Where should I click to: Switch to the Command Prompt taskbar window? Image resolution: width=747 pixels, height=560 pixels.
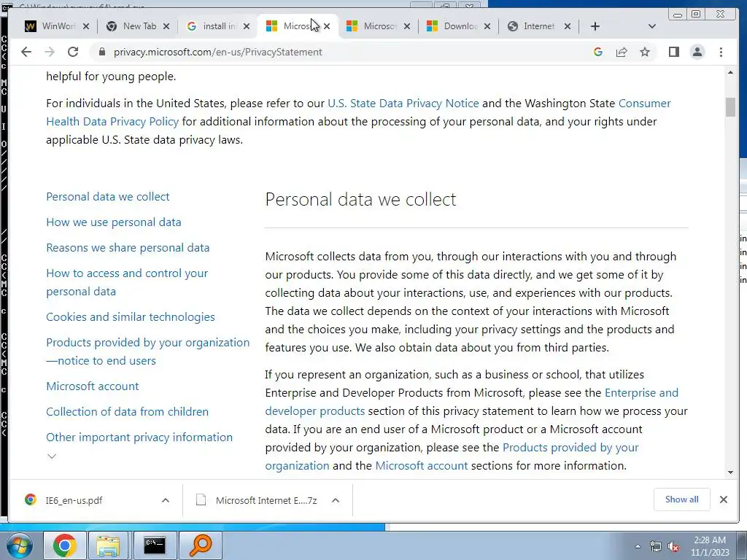pyautogui.click(x=155, y=545)
